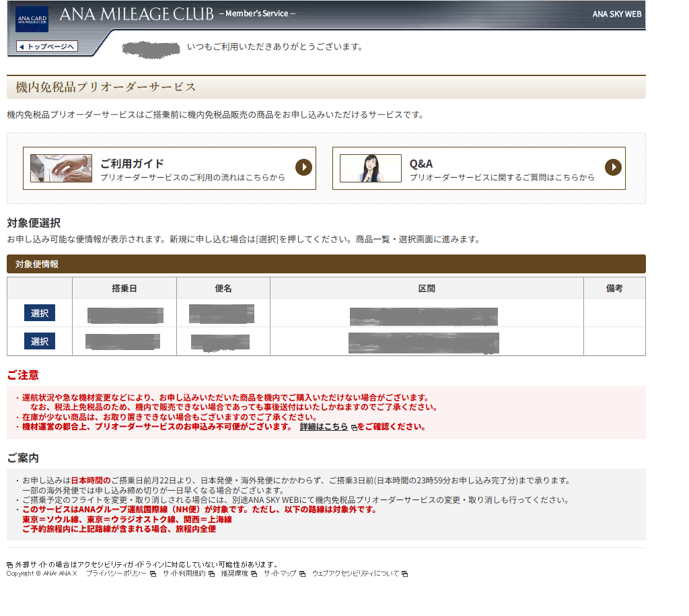Click the ご利用ガイド arrow icon
This screenshot has width=689, height=616.
click(303, 167)
